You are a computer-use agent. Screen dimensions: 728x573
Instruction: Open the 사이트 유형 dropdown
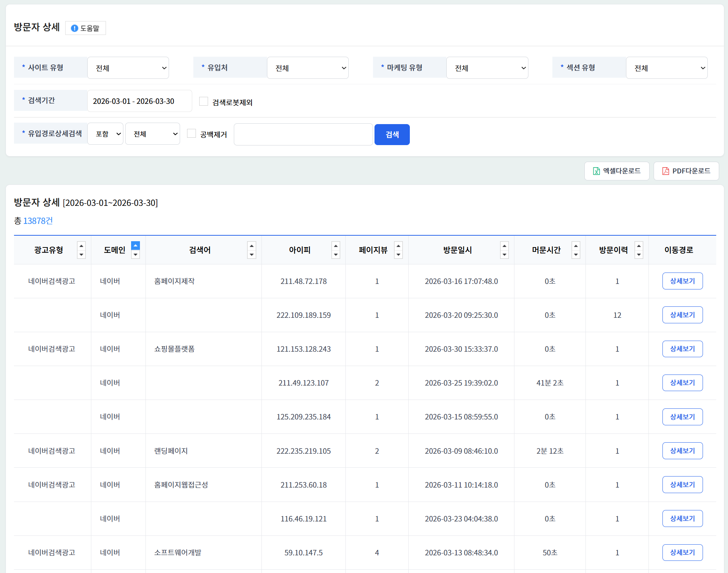click(x=128, y=68)
